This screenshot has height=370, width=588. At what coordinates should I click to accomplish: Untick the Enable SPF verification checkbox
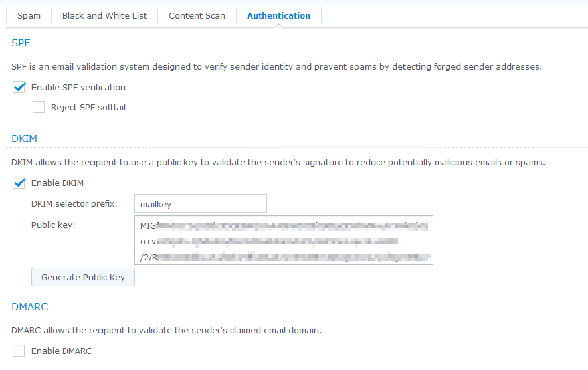click(x=19, y=87)
